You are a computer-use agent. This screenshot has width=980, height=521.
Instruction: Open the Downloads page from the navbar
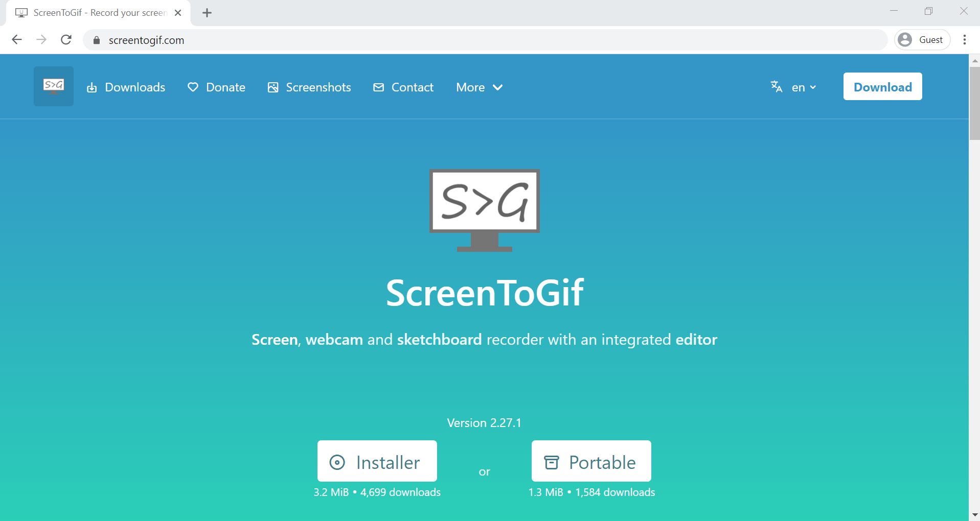tap(126, 87)
